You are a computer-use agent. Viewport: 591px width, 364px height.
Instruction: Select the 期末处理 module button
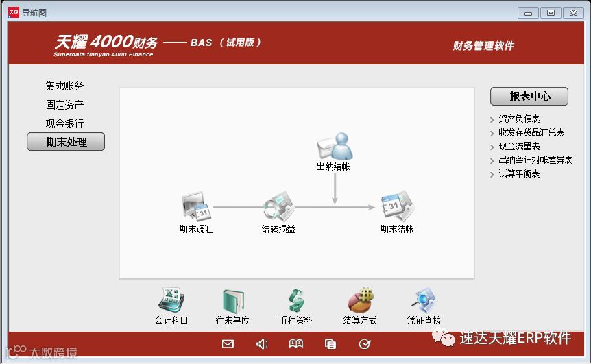(x=66, y=142)
